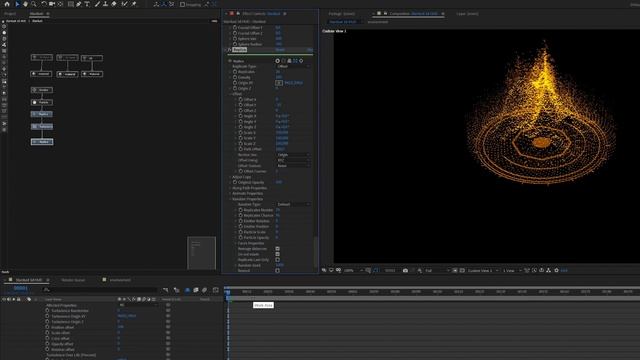The height and width of the screenshot is (360, 640).
Task: Open the Footage (none) tab
Action: pyautogui.click(x=341, y=13)
